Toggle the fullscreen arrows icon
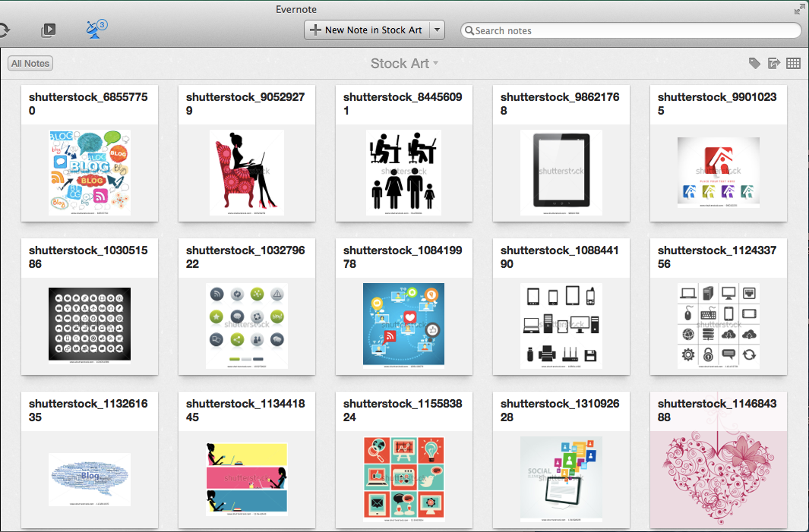This screenshot has width=809, height=532. (800, 9)
